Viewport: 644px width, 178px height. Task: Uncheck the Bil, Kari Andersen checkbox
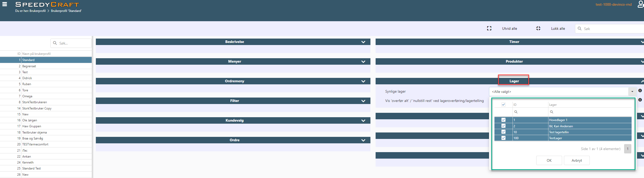click(x=503, y=126)
